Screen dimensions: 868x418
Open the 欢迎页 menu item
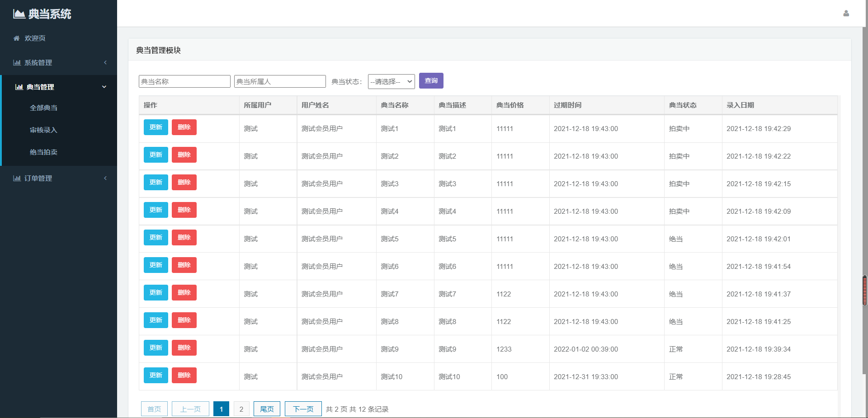[x=35, y=38]
